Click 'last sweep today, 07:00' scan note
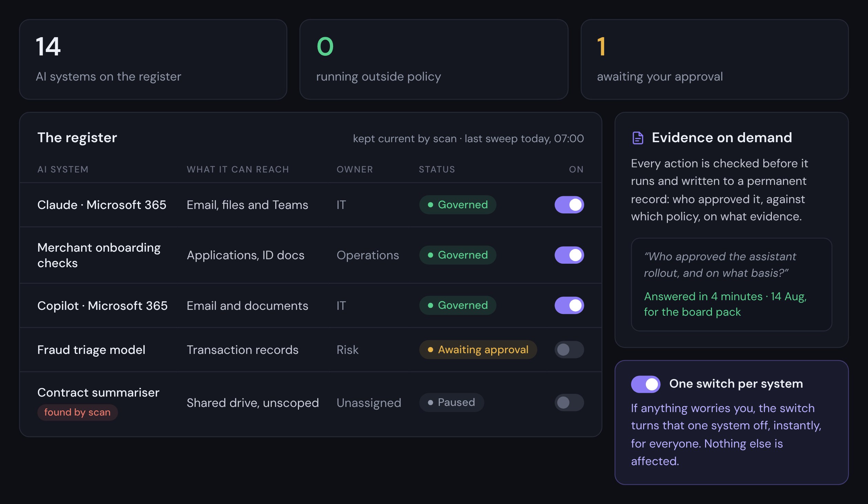This screenshot has width=868, height=504. [x=524, y=139]
